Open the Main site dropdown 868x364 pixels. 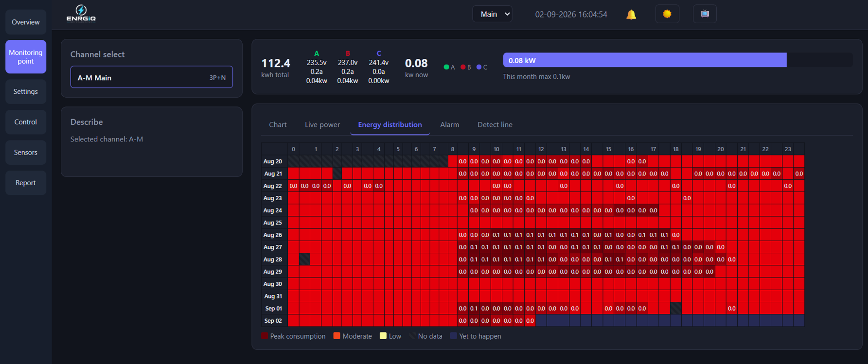493,14
